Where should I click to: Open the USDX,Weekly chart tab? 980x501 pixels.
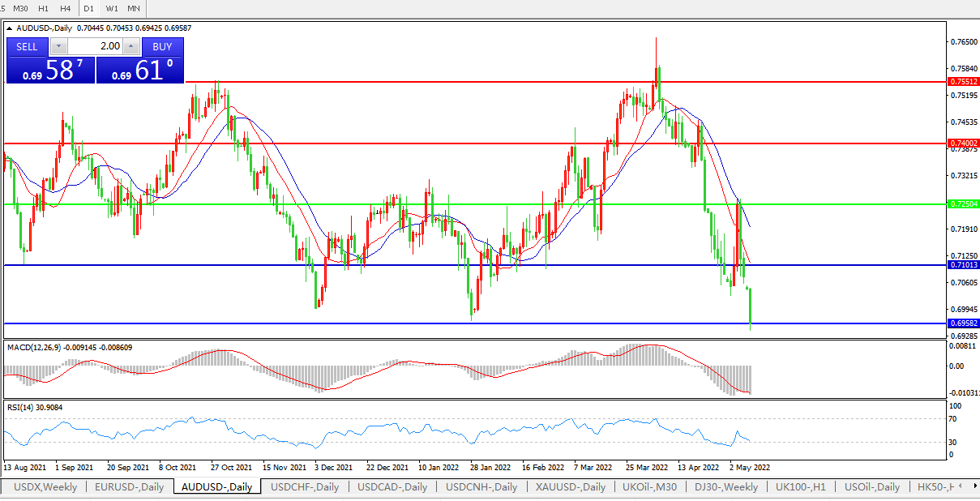[45, 487]
